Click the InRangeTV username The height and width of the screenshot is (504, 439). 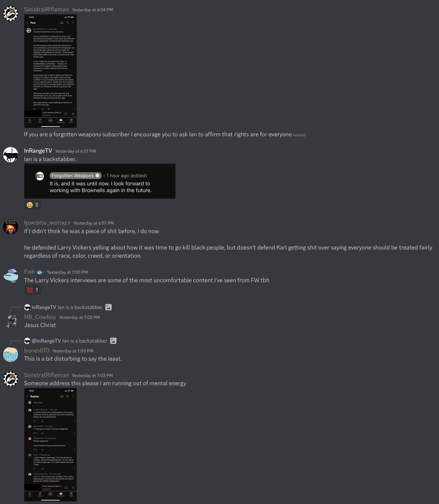pyautogui.click(x=38, y=151)
